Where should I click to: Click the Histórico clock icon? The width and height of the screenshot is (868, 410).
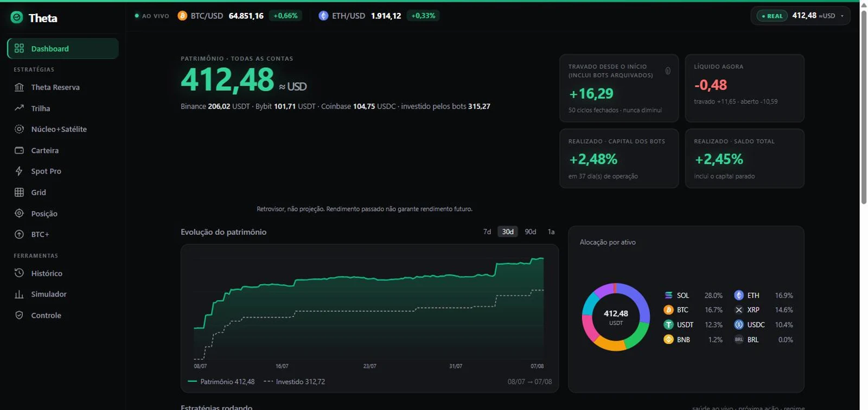click(19, 273)
